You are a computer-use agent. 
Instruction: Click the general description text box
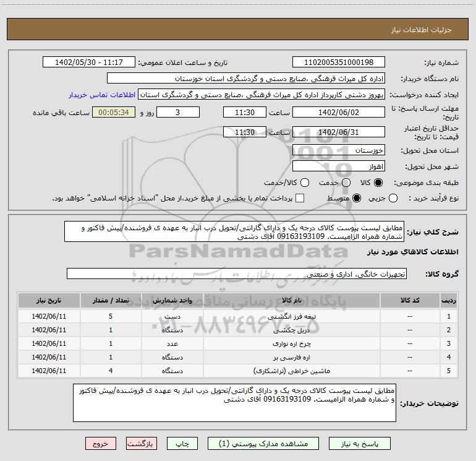[234, 232]
